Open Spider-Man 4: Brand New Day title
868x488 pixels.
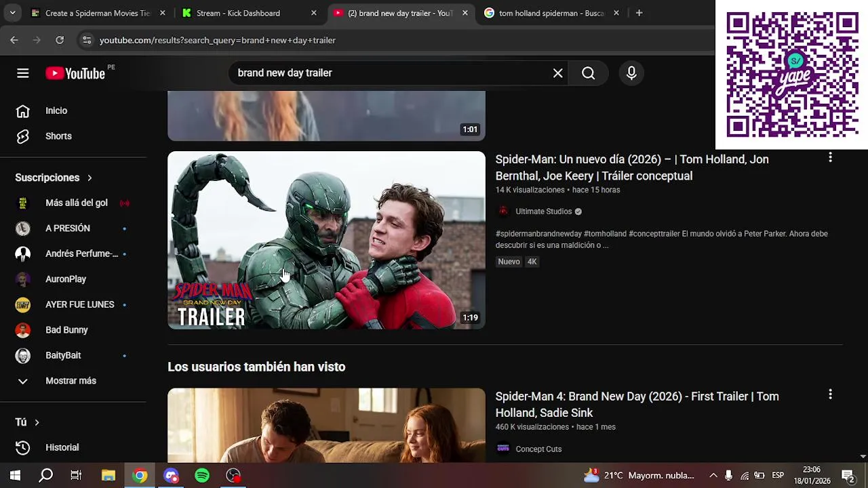[637, 405]
